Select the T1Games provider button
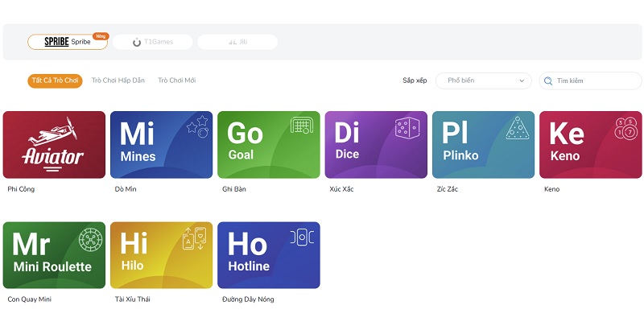Viewport: 644px width, 322px height. pyautogui.click(x=152, y=42)
